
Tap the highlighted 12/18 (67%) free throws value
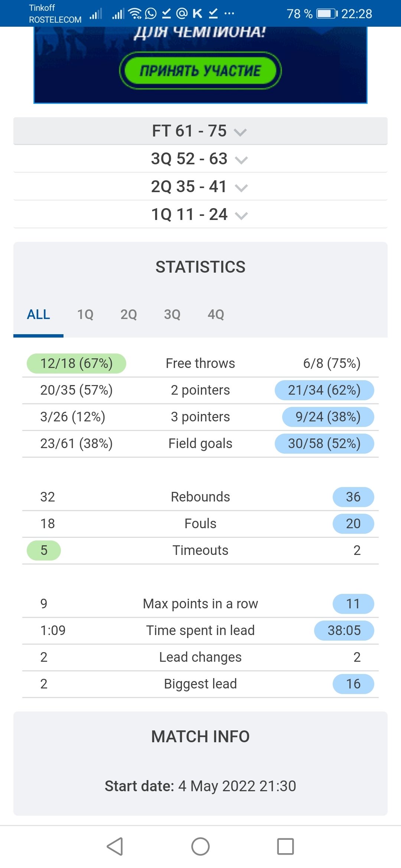[76, 364]
